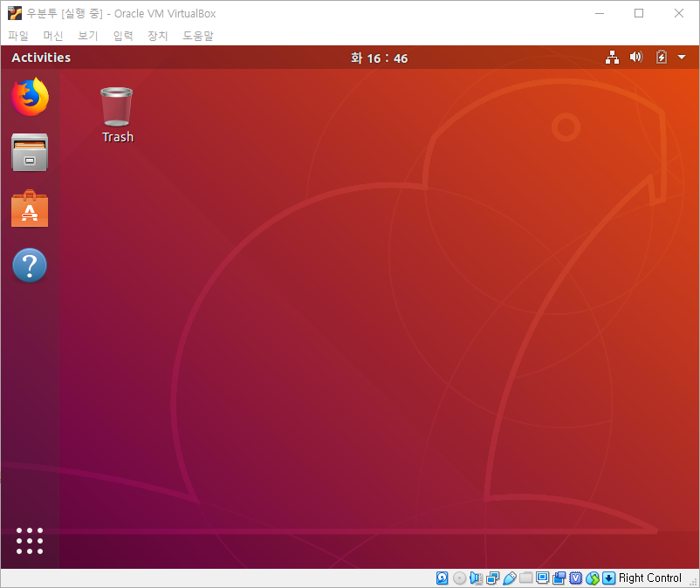
Task: Minimize the VirtualBox window
Action: pos(600,13)
